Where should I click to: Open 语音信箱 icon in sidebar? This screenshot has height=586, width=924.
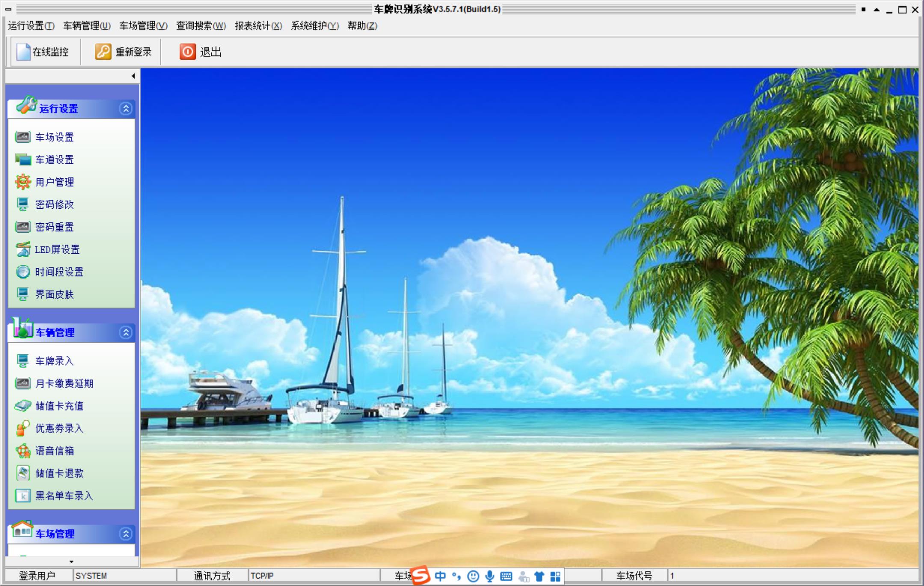tap(23, 450)
